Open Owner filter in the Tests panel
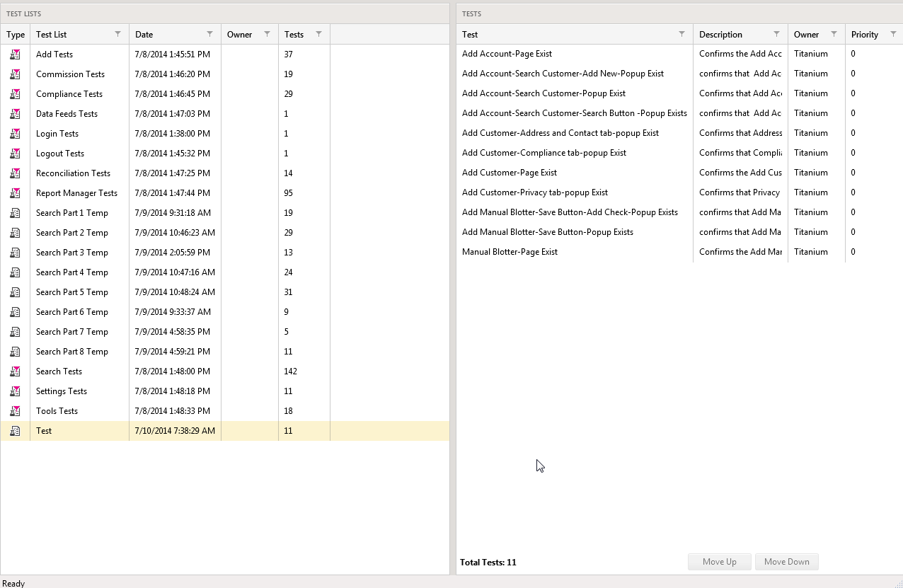 pos(834,34)
